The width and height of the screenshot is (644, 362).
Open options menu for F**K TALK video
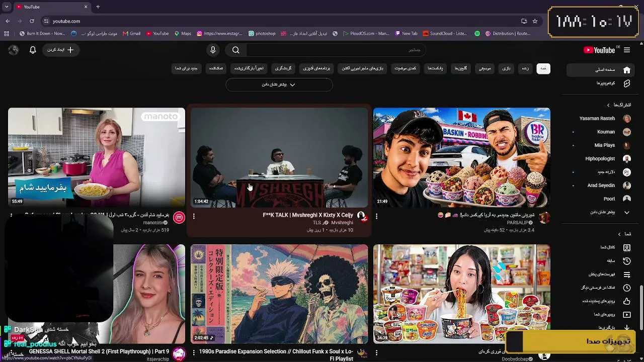click(194, 216)
